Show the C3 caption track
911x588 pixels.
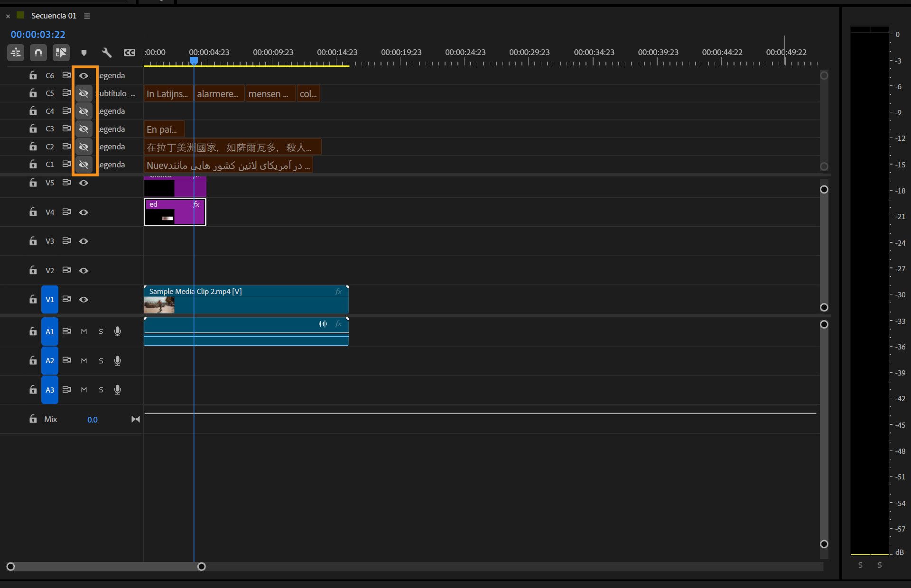point(84,129)
